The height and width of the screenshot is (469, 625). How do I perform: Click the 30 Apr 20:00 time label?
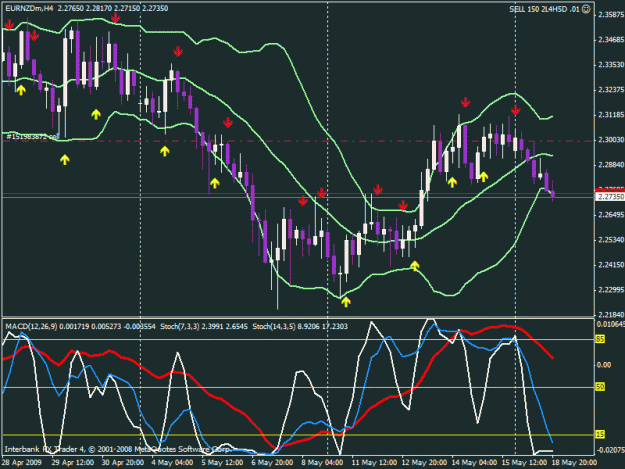pos(122,462)
